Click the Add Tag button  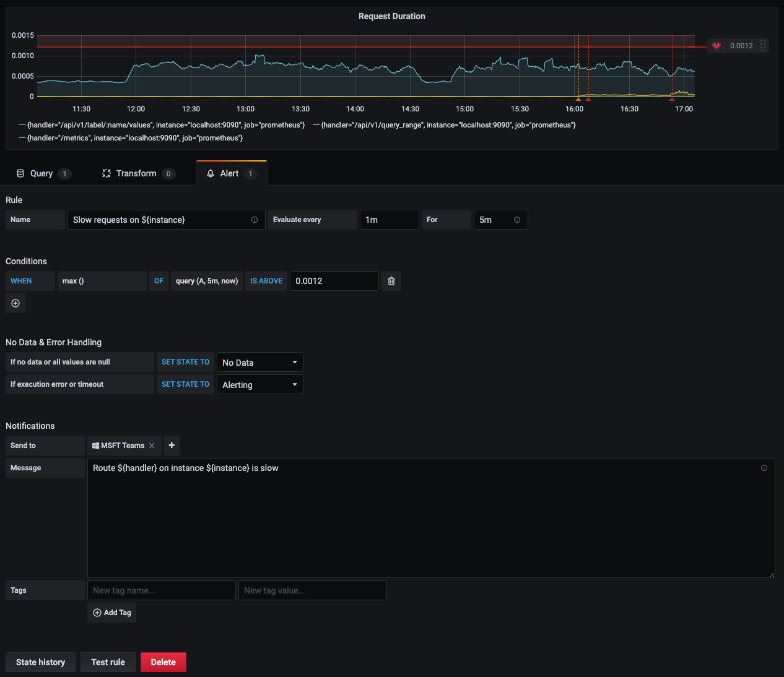[111, 613]
